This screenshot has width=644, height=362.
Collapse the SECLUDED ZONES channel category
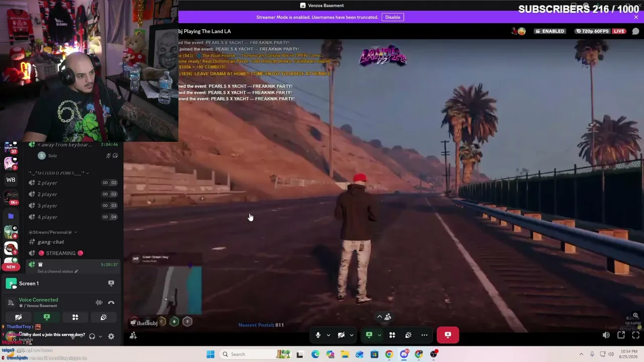point(59,173)
